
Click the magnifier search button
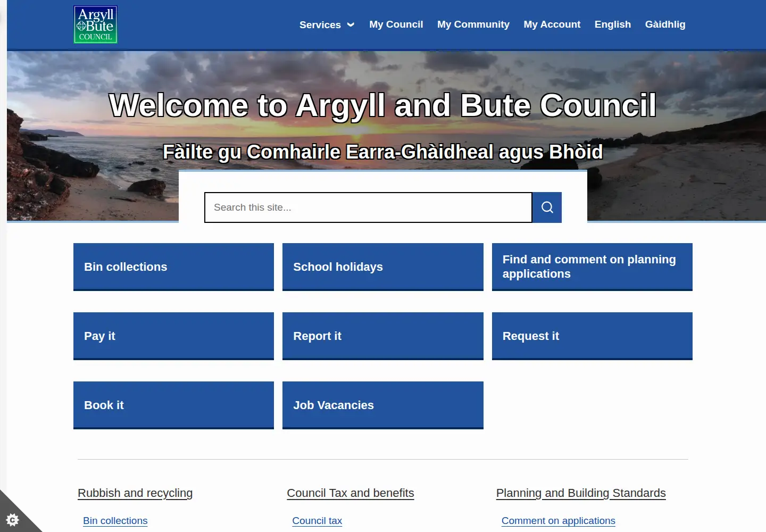[x=547, y=207]
